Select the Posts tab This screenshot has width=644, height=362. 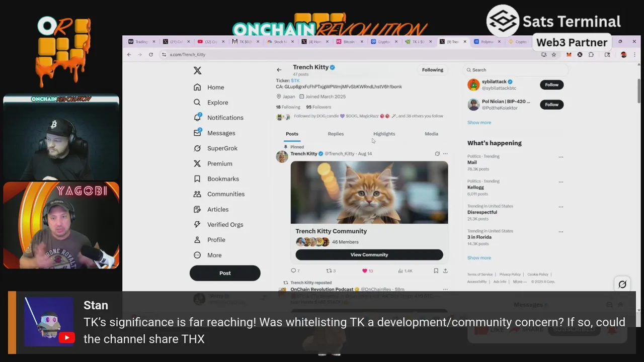(292, 134)
